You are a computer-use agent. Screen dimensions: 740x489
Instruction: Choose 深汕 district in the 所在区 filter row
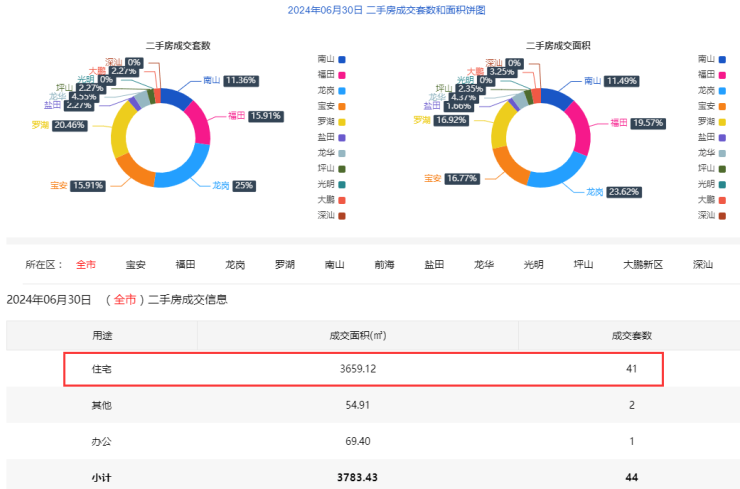703,265
